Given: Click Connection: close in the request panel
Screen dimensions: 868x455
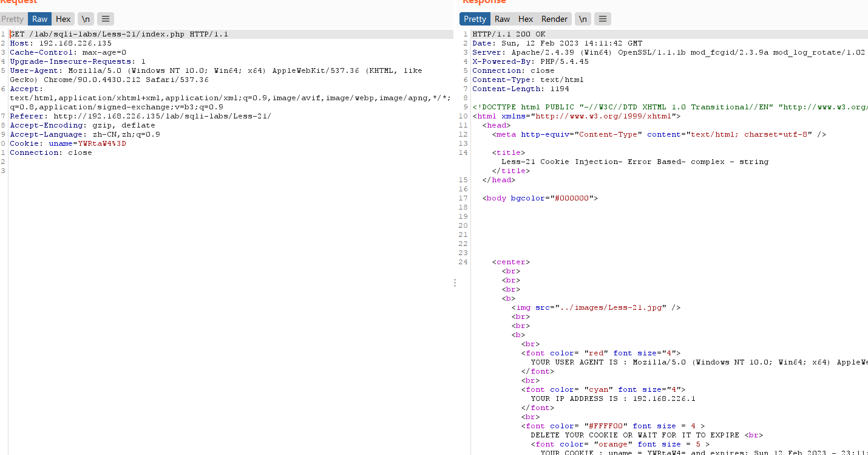Looking at the screenshot, I should (x=51, y=152).
